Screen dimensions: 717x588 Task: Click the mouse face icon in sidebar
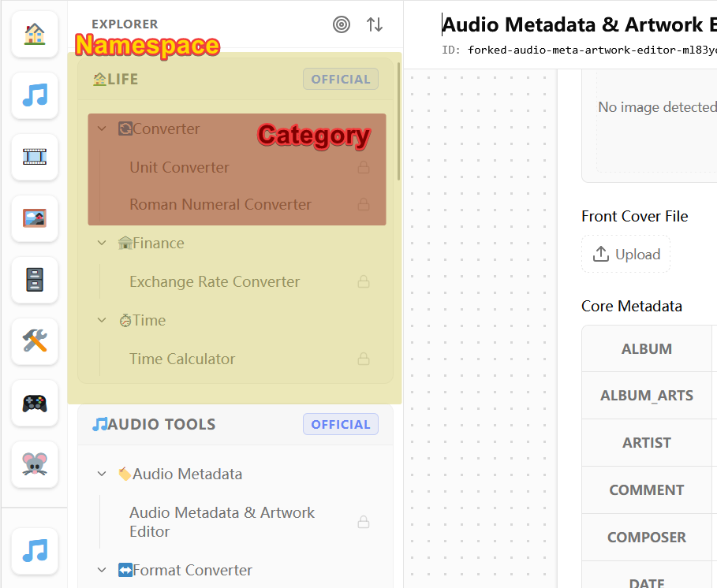[x=35, y=464]
